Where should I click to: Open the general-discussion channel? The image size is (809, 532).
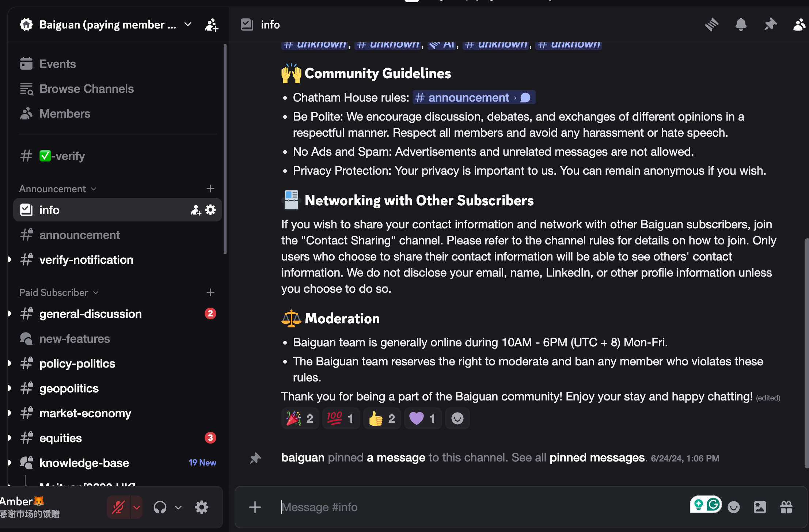[90, 314]
